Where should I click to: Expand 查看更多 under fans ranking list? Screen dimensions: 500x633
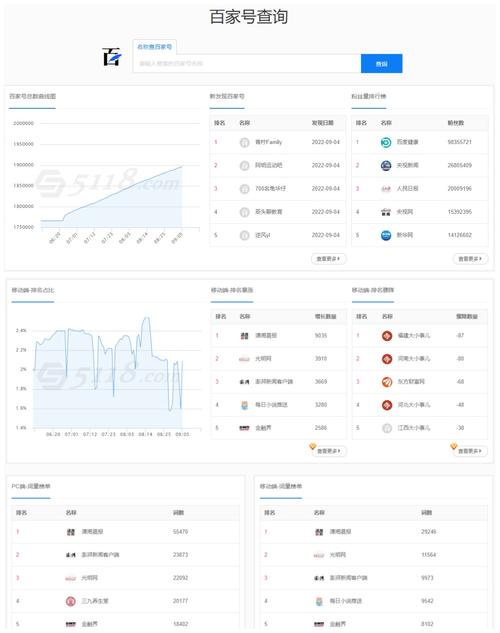[x=470, y=259]
